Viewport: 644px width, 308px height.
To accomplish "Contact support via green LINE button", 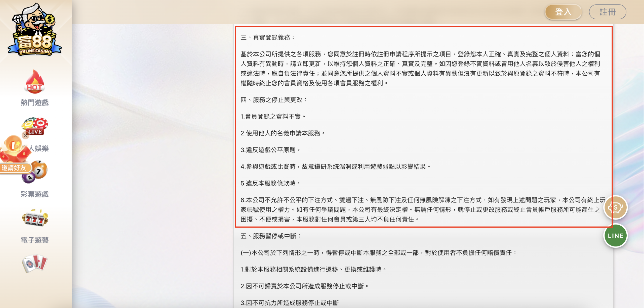I will (x=615, y=236).
